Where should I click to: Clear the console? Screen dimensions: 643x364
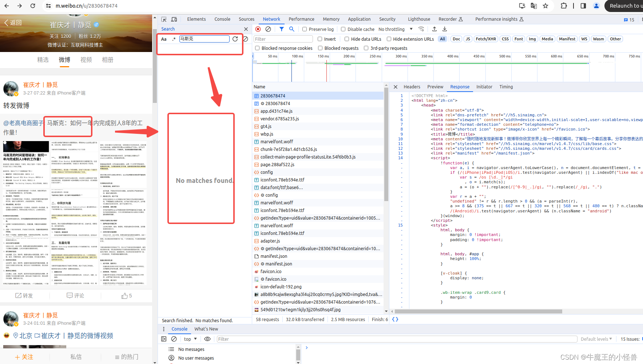click(174, 339)
